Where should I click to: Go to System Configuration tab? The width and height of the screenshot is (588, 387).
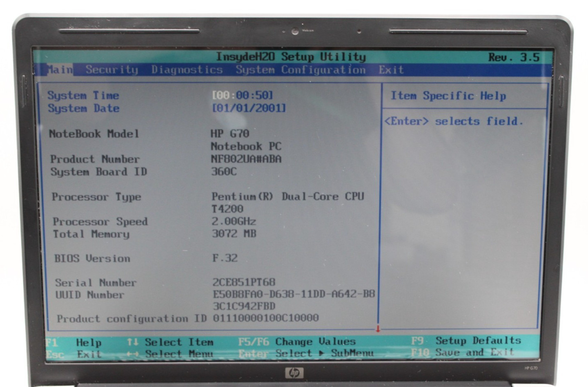pos(301,70)
